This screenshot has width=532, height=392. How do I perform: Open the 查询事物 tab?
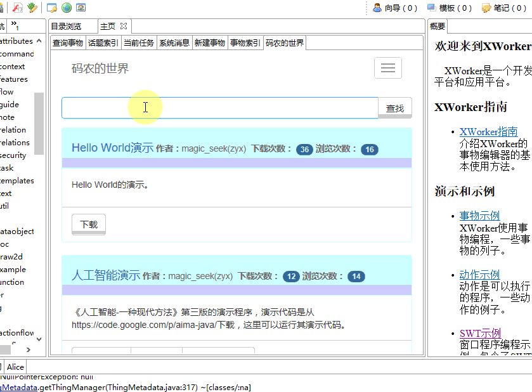click(68, 43)
